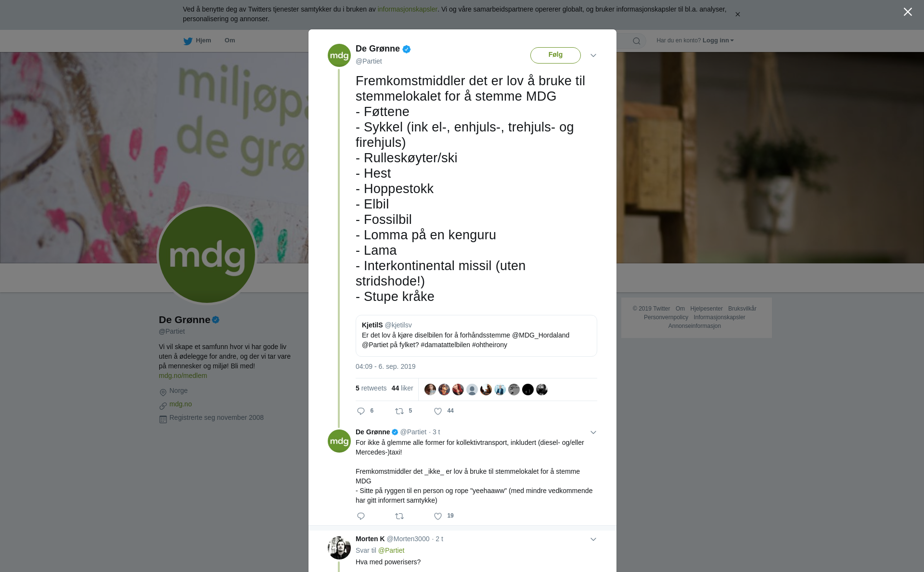Screen dimensions: 924x572
Task: Like the reply tweet with 19 likes
Action: [438, 516]
